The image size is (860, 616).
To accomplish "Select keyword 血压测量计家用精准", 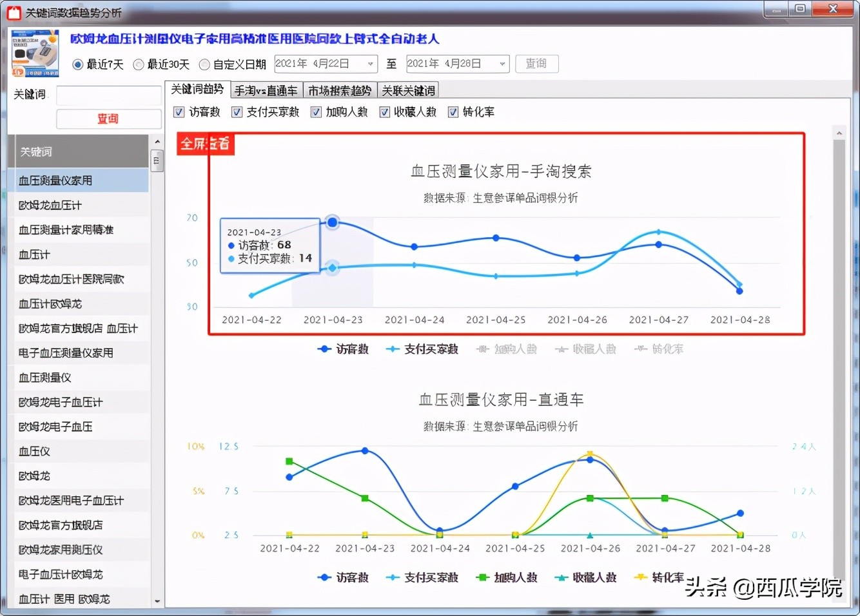I will coord(80,229).
